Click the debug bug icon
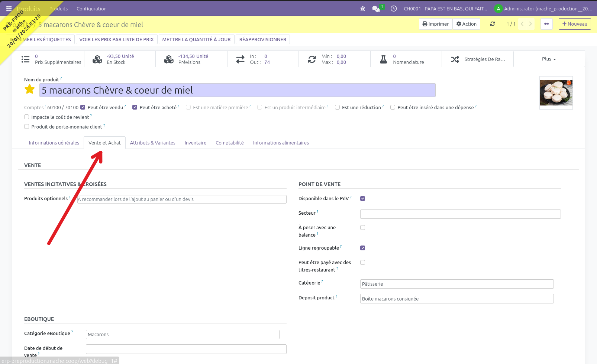This screenshot has height=364, width=597. [363, 9]
